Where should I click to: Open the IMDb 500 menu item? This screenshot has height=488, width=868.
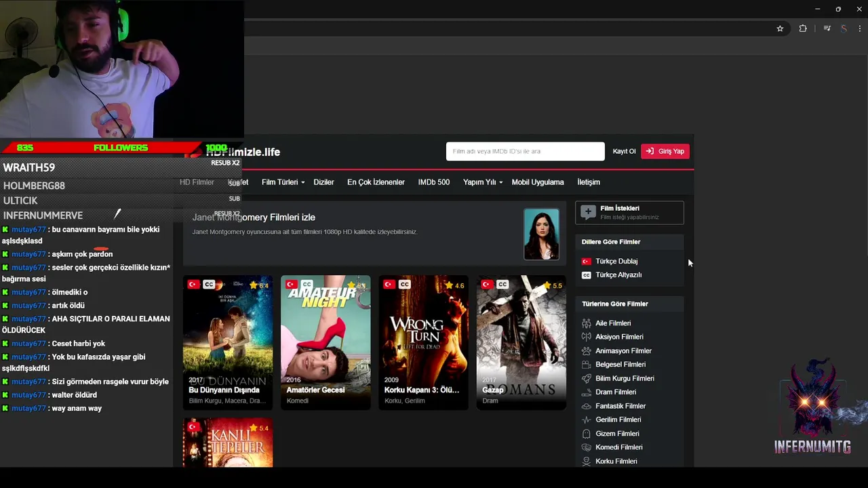point(434,182)
